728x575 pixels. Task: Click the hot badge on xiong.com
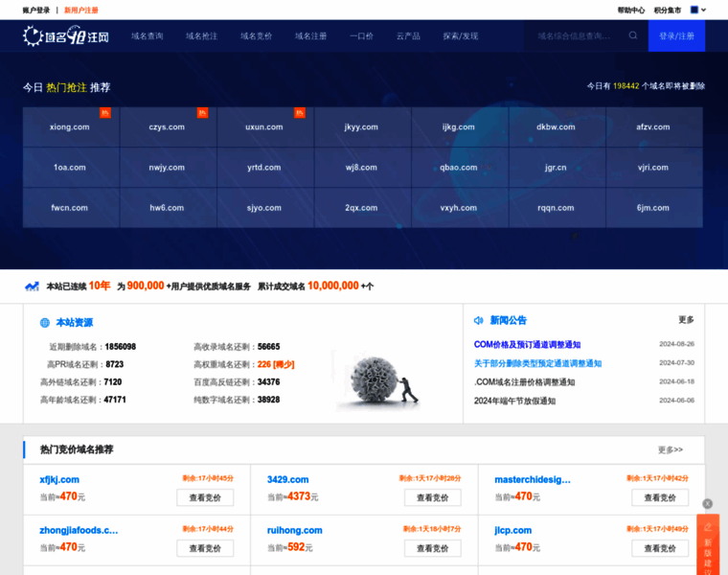(105, 113)
